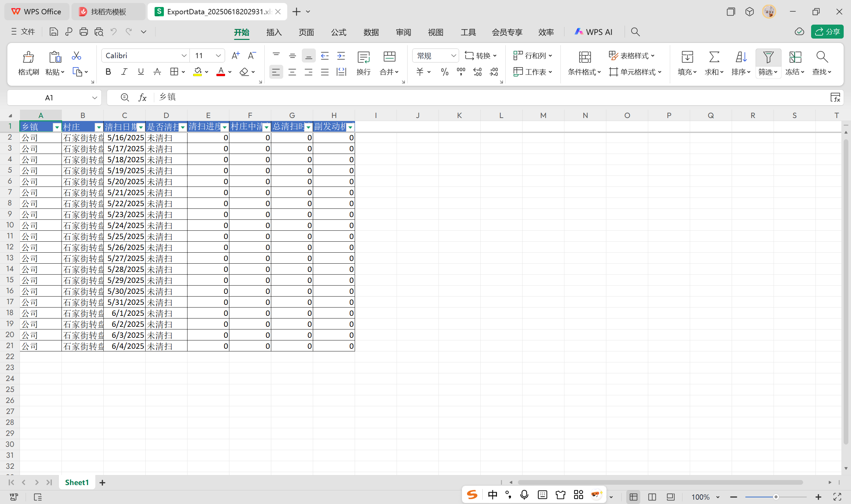
Task: Open the Calibri font name dropdown
Action: point(184,56)
